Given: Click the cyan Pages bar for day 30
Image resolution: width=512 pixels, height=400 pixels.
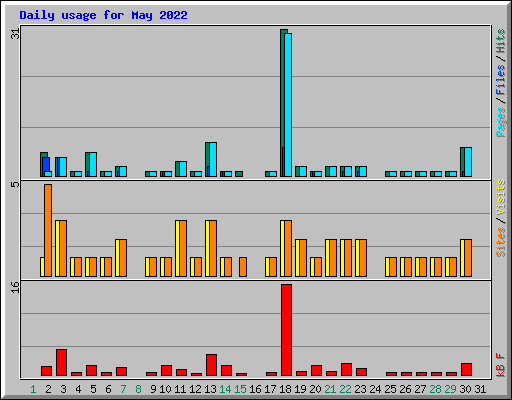Looking at the screenshot, I should coord(468,162).
